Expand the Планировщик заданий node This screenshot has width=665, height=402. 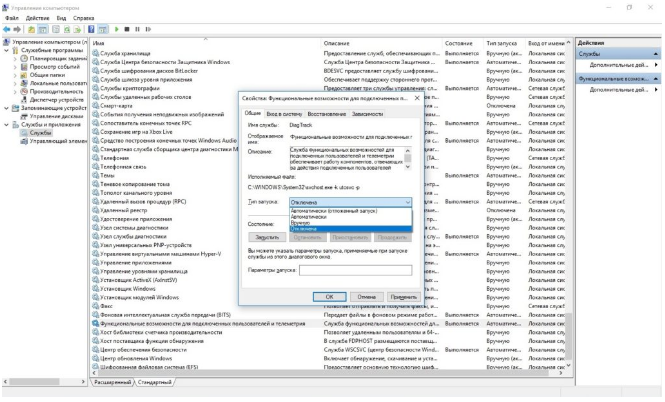15,59
